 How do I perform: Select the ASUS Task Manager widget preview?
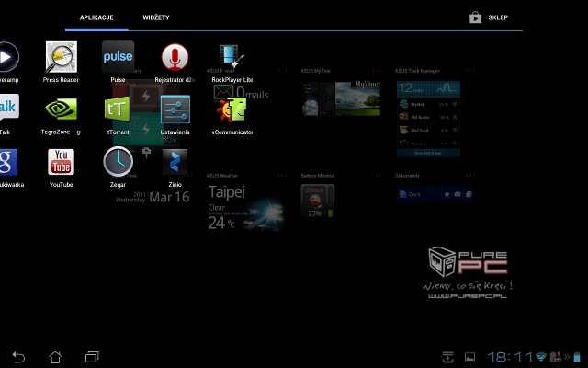(428, 119)
